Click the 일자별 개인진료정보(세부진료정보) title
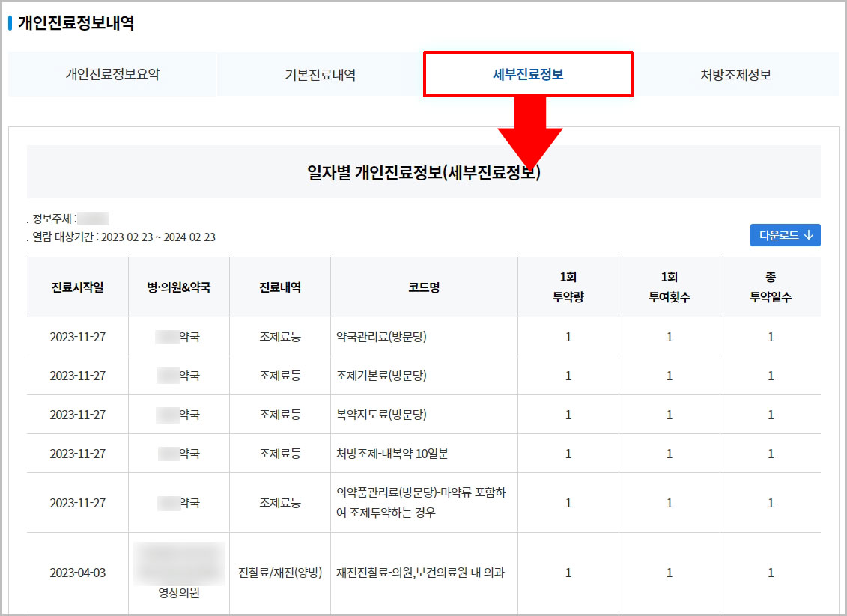Image resolution: width=847 pixels, height=616 pixels. coord(423,171)
